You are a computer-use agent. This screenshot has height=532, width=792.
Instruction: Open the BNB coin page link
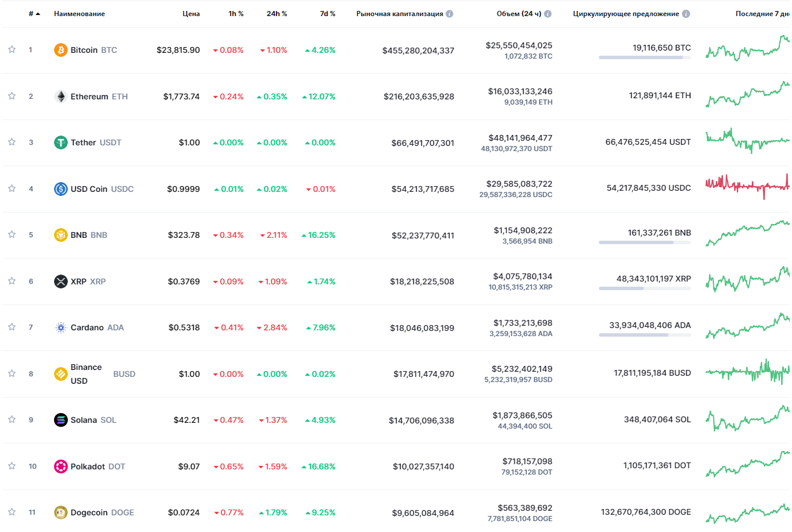coord(79,235)
